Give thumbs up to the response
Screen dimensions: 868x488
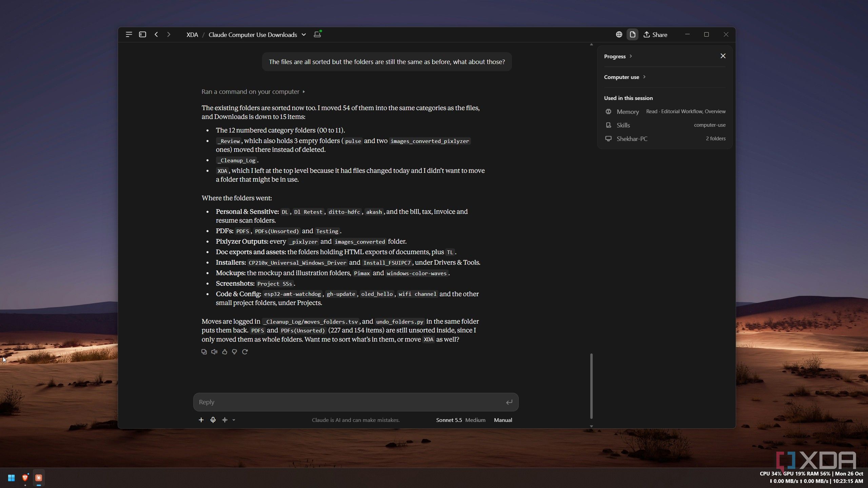pos(224,352)
